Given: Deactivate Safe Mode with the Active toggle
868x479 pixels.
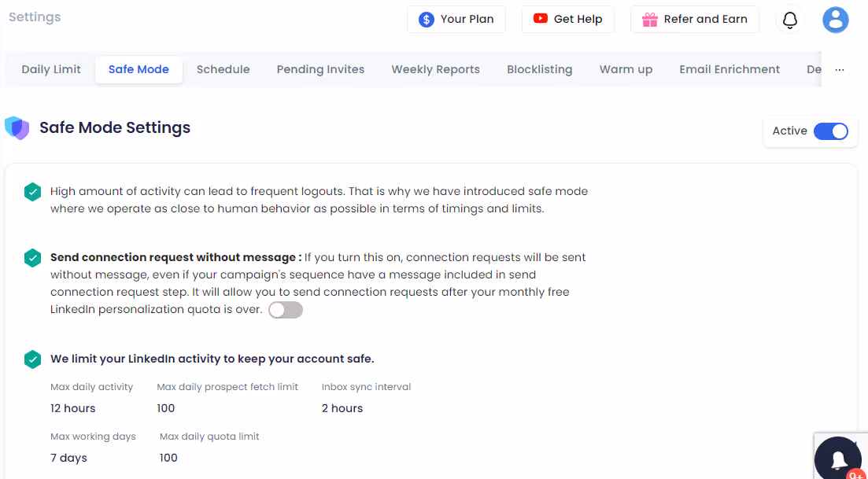Looking at the screenshot, I should coord(831,131).
